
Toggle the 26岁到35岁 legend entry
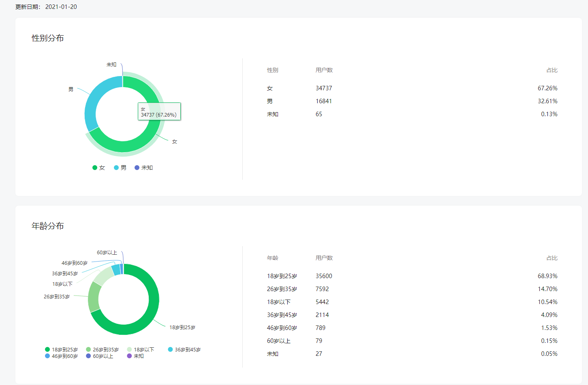tap(102, 349)
